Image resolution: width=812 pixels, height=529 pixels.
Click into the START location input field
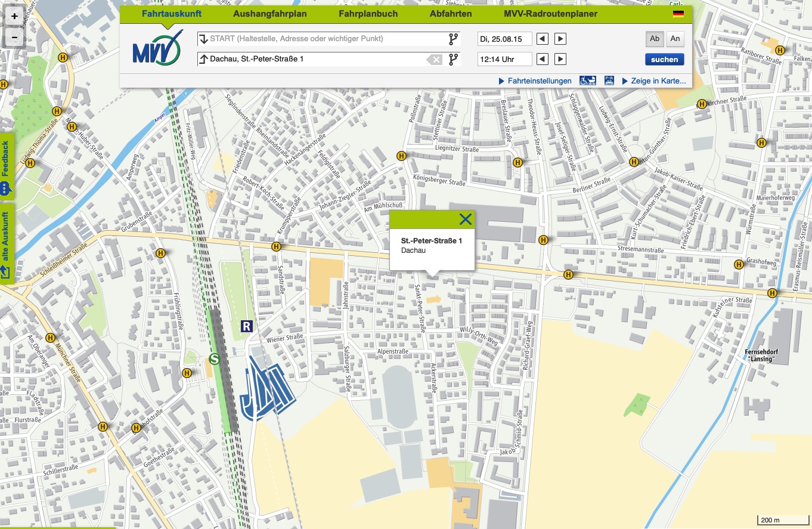pos(322,39)
